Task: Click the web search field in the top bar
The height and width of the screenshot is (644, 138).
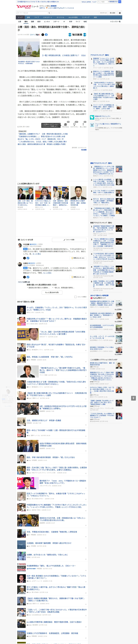Action: 102,2
